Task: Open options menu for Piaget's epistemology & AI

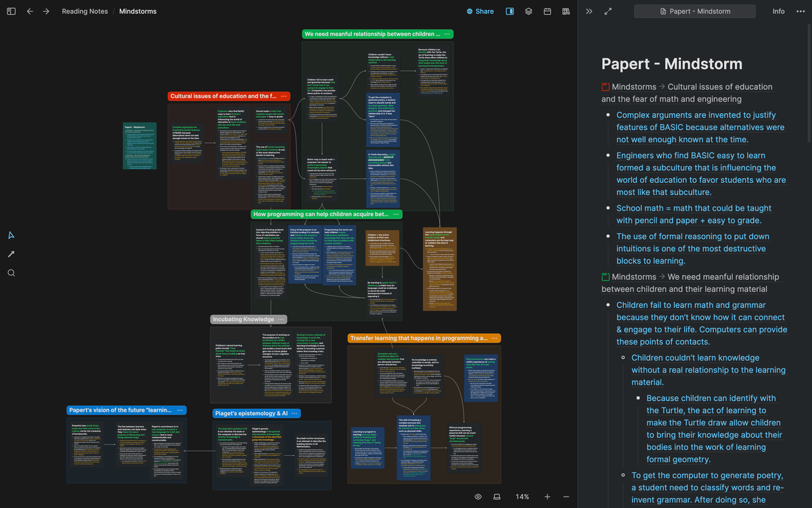Action: coord(295,413)
